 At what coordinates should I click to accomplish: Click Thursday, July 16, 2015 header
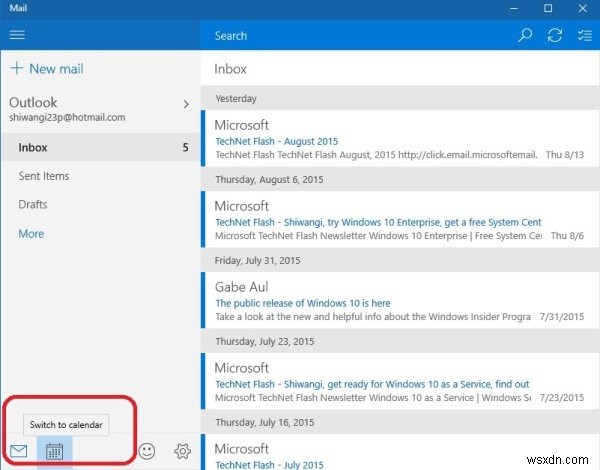point(400,422)
